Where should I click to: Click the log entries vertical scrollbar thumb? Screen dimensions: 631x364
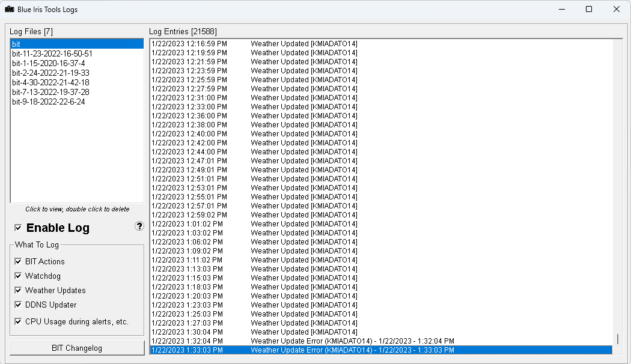coord(618,339)
